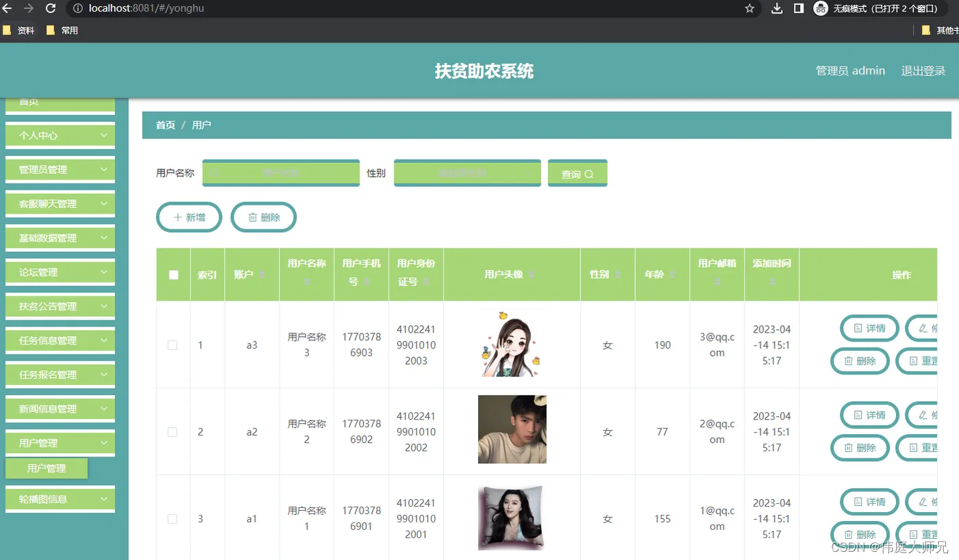This screenshot has height=560, width=959.
Task: Sort by 用户名称 column arrows
Action: coord(307,281)
